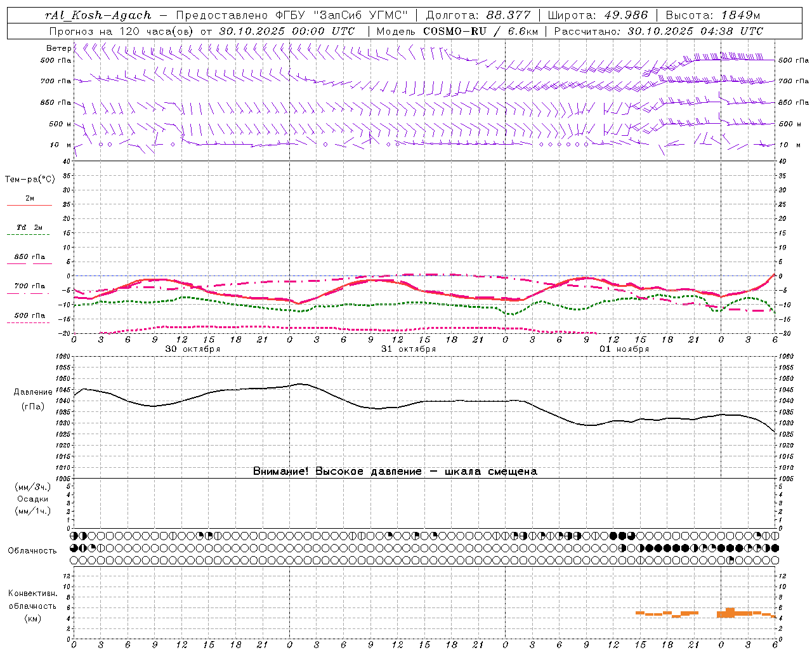812x650 pixels.
Task: Click the COSMO-RU model name text
Action: pos(454,31)
